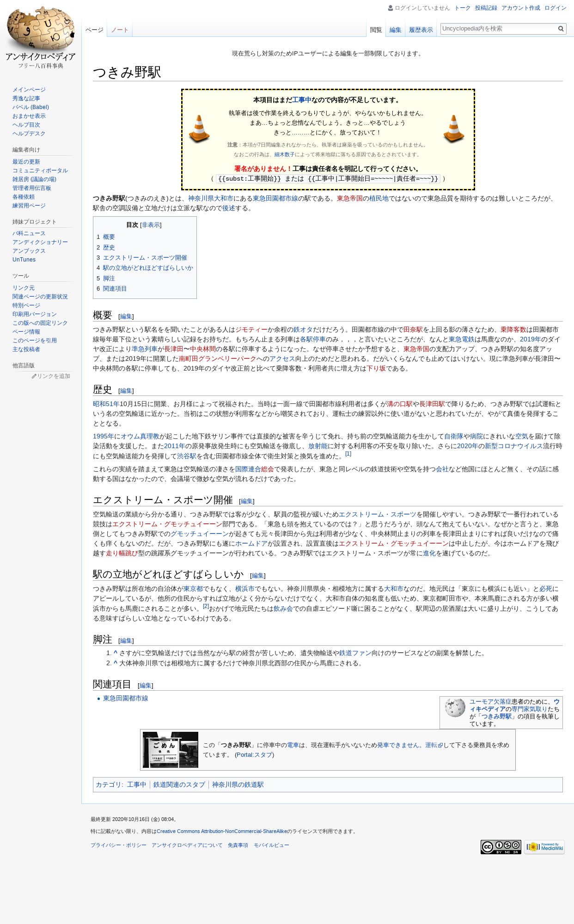Open 特別ページ link
574x924 pixels.
(x=26, y=305)
